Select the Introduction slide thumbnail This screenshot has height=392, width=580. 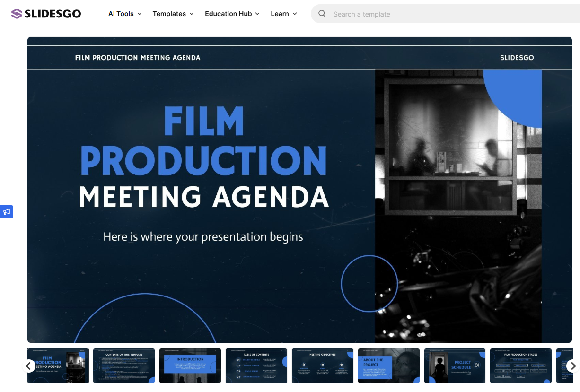point(190,366)
